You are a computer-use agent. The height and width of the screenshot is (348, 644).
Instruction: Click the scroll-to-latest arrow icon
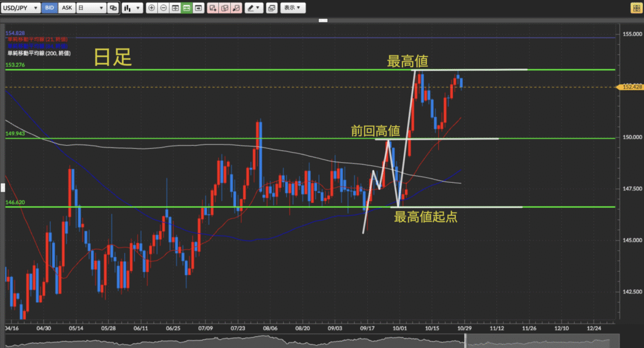pyautogui.click(x=199, y=8)
